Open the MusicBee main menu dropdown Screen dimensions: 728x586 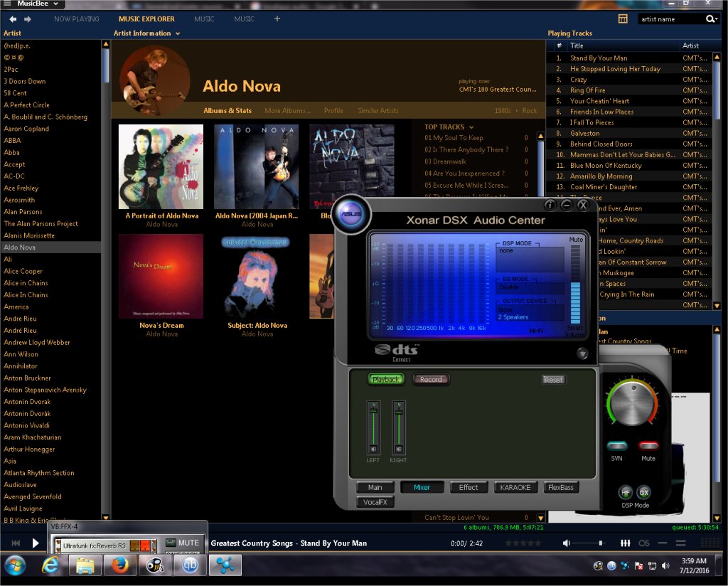(33, 4)
